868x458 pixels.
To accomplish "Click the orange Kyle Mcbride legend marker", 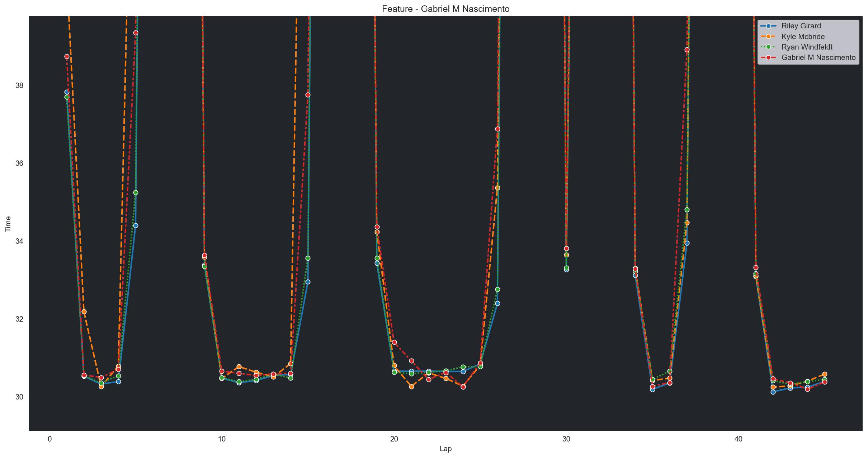I will 768,37.
